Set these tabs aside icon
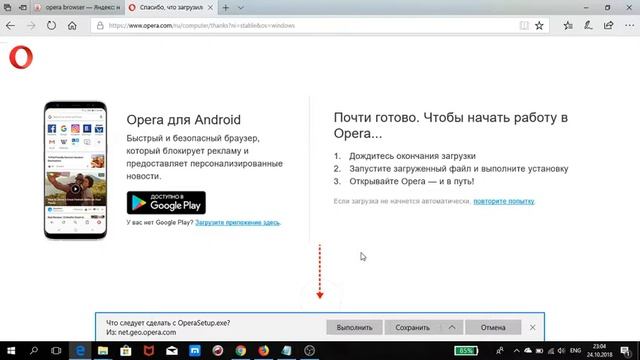 23,7
